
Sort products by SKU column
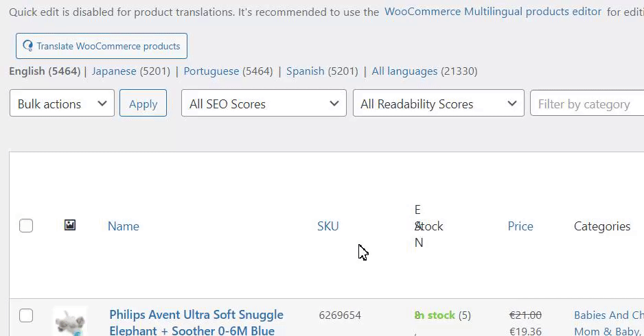328,226
